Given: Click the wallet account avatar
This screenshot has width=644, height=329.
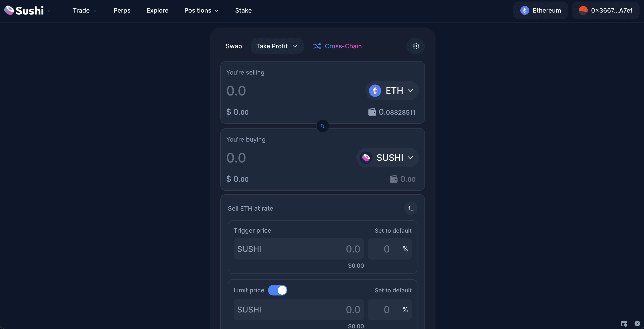Looking at the screenshot, I should 583,10.
